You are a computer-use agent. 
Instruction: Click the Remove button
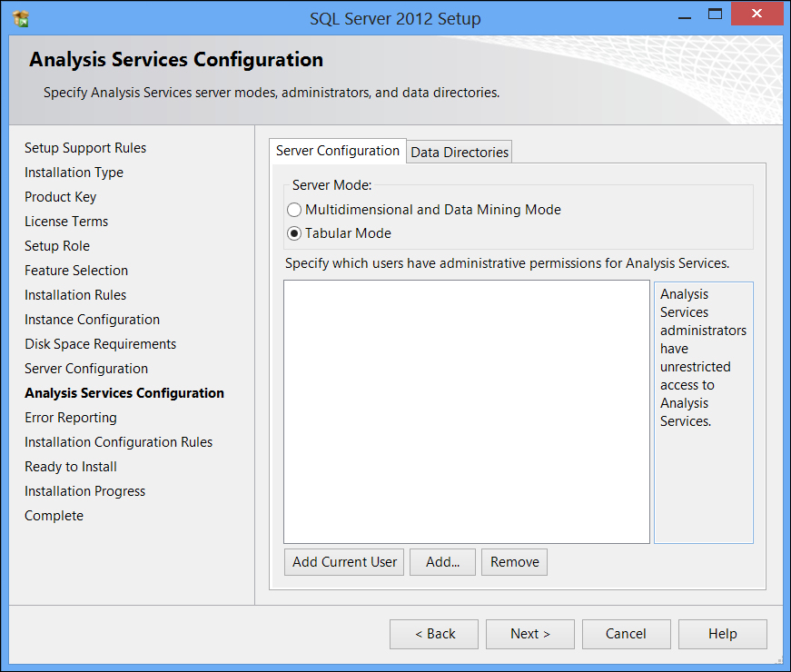click(515, 562)
